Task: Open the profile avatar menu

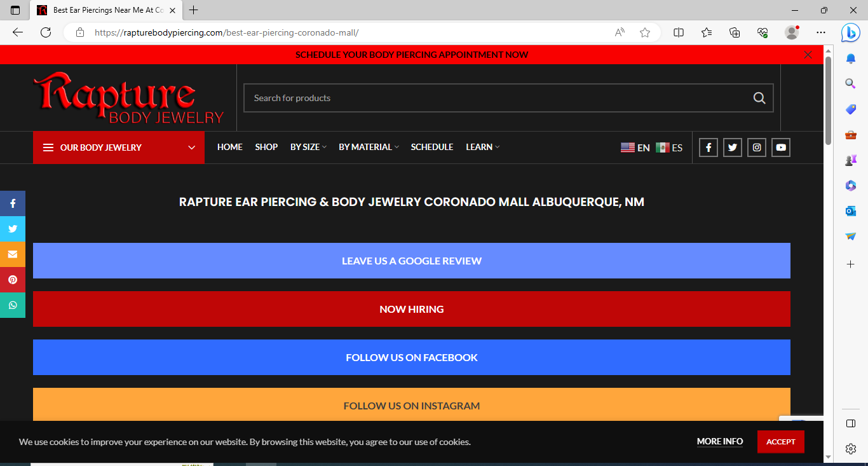Action: click(x=792, y=32)
